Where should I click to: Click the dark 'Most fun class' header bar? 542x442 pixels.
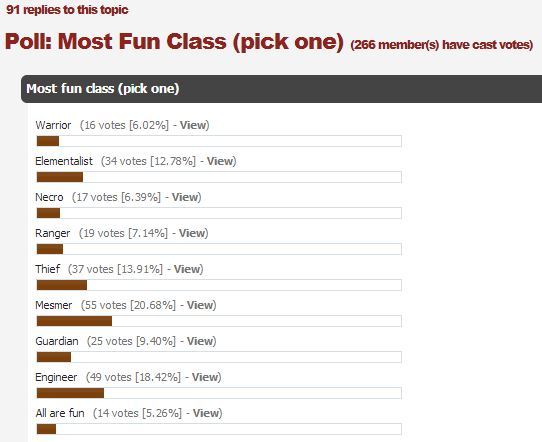click(x=281, y=89)
